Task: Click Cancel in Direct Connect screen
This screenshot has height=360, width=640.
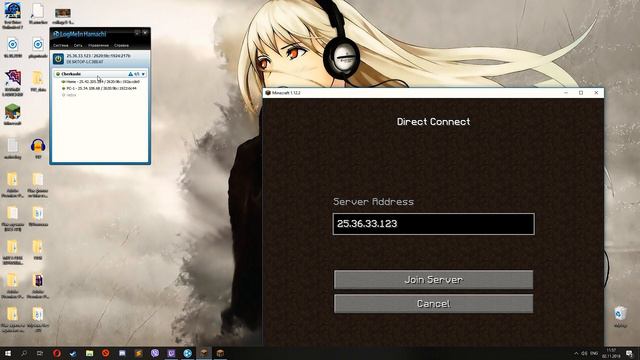Action: point(433,304)
